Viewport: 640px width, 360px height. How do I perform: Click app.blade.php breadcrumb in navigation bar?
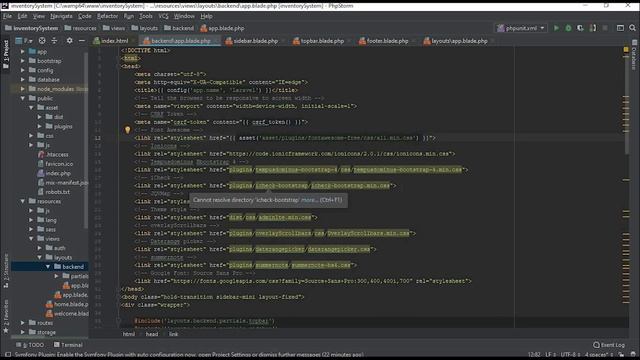click(x=222, y=28)
